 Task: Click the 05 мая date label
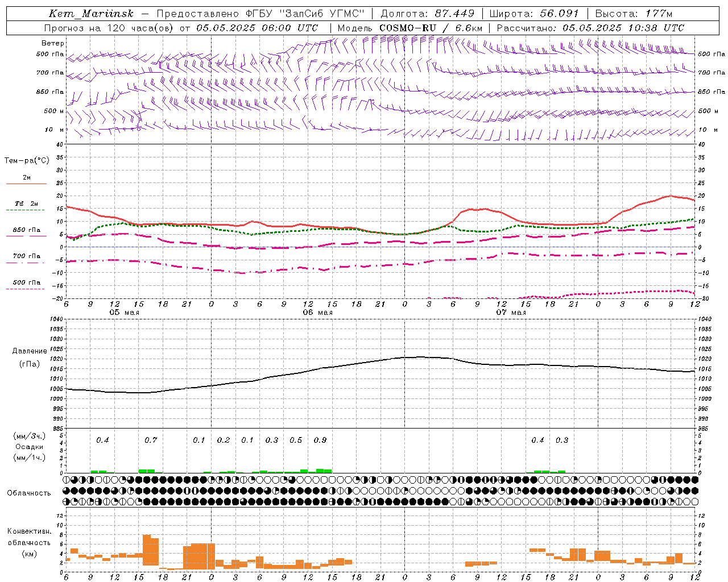tap(125, 313)
